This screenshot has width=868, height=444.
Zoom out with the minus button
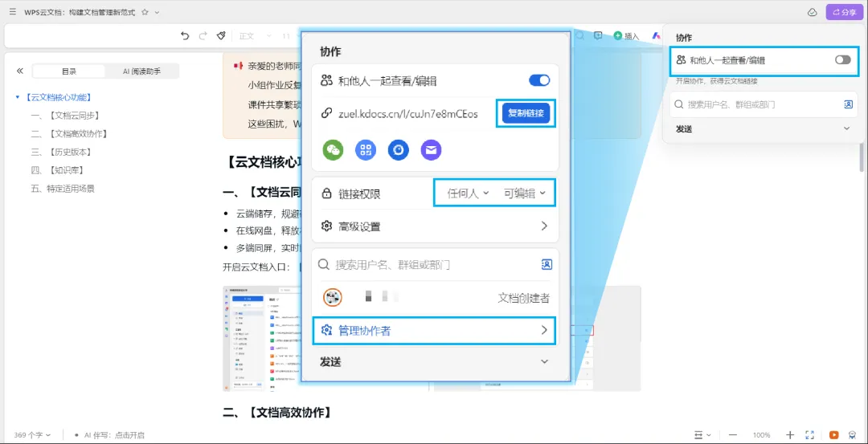pyautogui.click(x=732, y=435)
